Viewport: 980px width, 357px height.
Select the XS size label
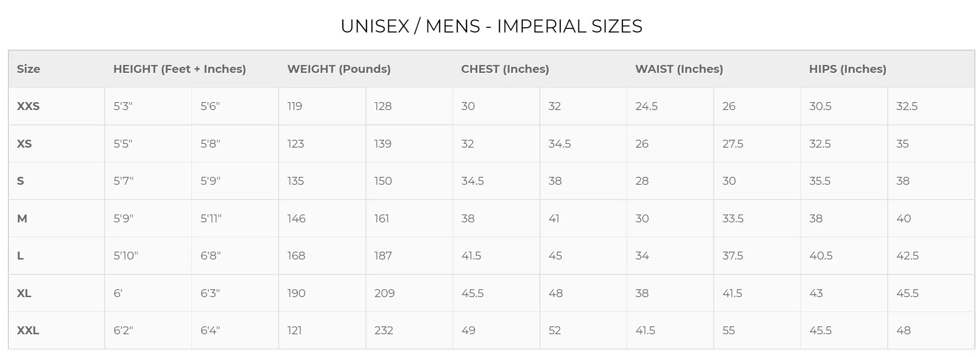pyautogui.click(x=25, y=144)
